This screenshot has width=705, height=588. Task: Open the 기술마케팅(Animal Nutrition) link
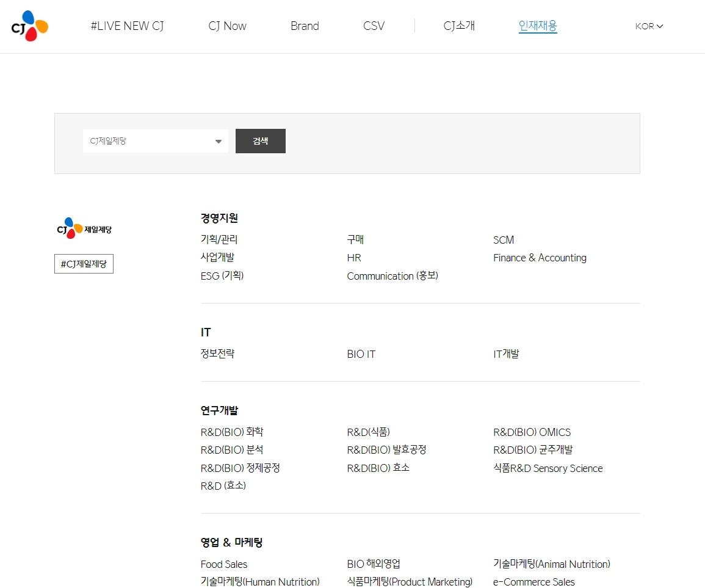[552, 564]
